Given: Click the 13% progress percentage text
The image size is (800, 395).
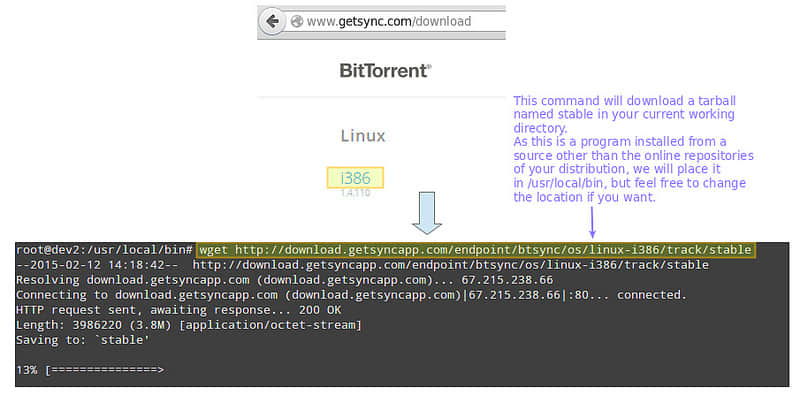Looking at the screenshot, I should pyautogui.click(x=27, y=370).
